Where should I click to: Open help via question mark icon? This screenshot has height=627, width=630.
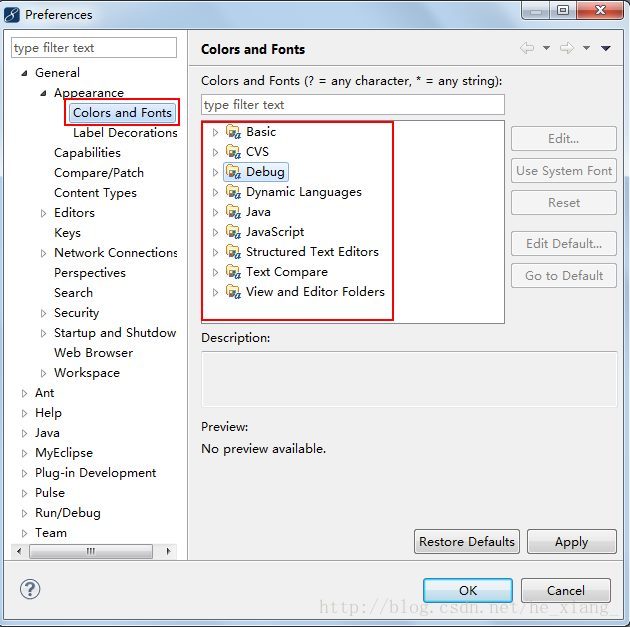(x=30, y=589)
